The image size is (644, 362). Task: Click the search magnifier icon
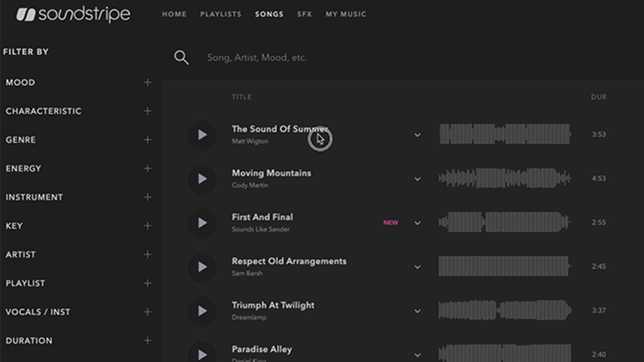[181, 57]
